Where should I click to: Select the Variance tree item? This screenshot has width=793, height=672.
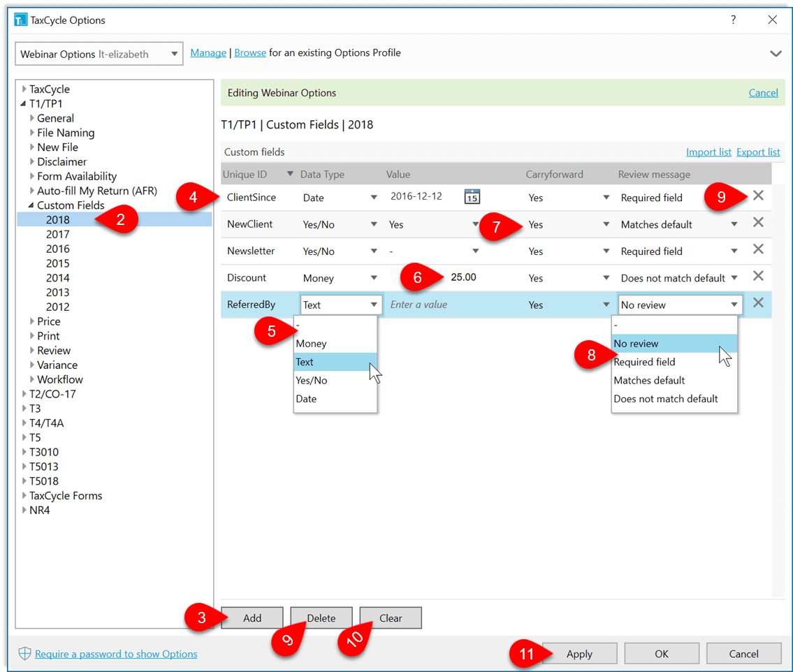point(57,365)
